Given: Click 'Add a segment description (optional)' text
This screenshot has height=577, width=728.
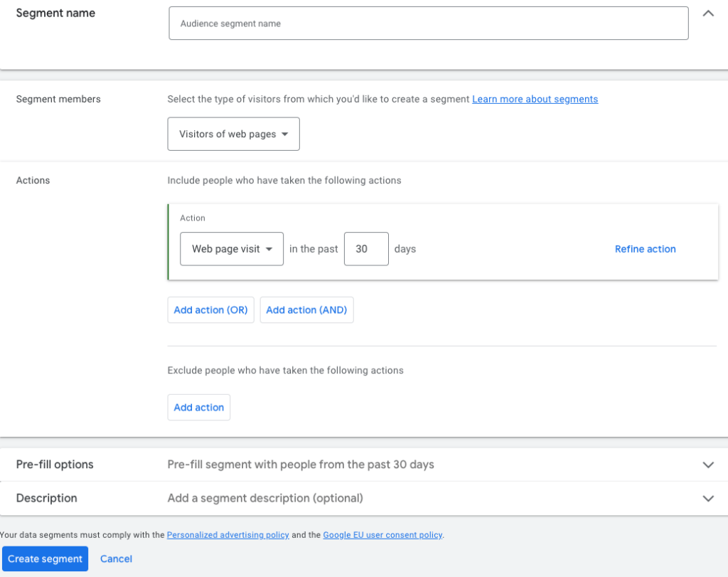Looking at the screenshot, I should pos(265,498).
